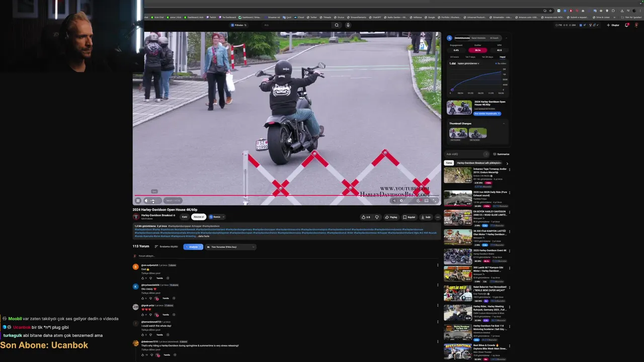644x362 pixels.
Task: Click Yanıtla under Oko cieszy comment
Action: (x=166, y=298)
